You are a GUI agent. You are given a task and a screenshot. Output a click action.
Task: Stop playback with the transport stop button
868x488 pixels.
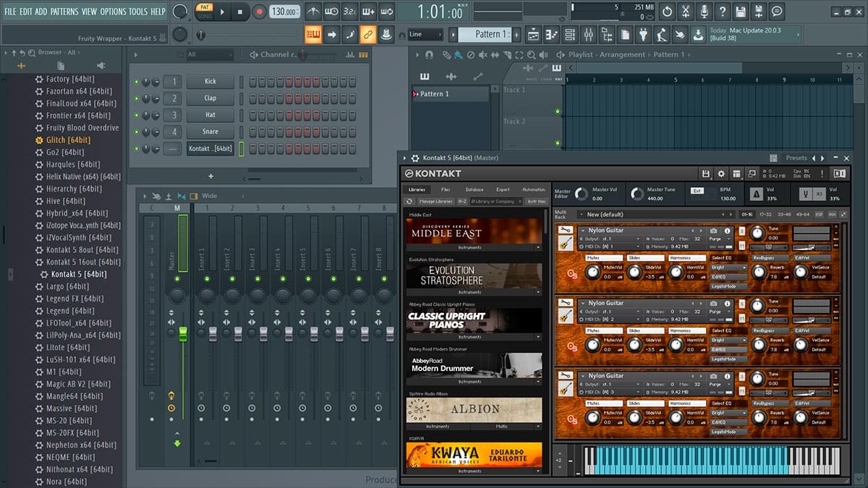pyautogui.click(x=240, y=12)
